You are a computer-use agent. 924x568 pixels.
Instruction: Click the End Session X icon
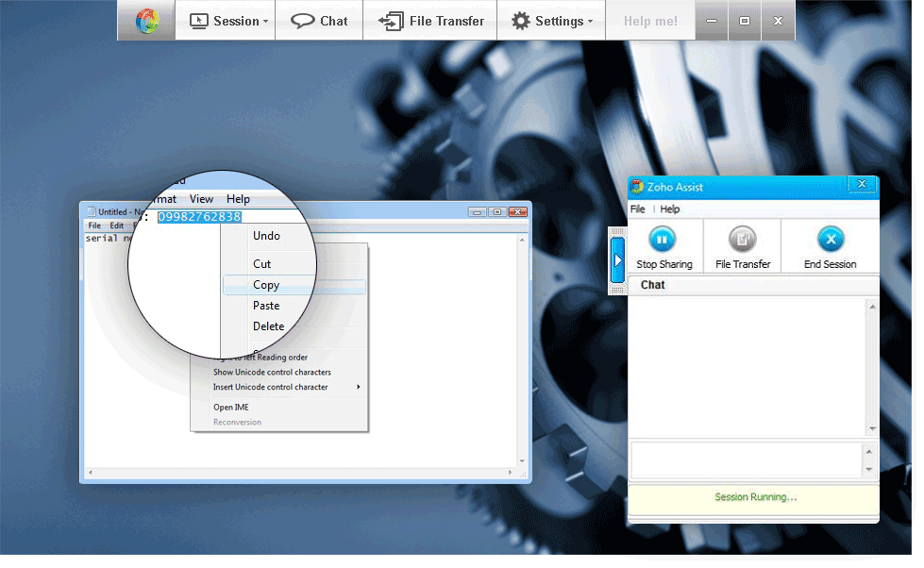830,239
